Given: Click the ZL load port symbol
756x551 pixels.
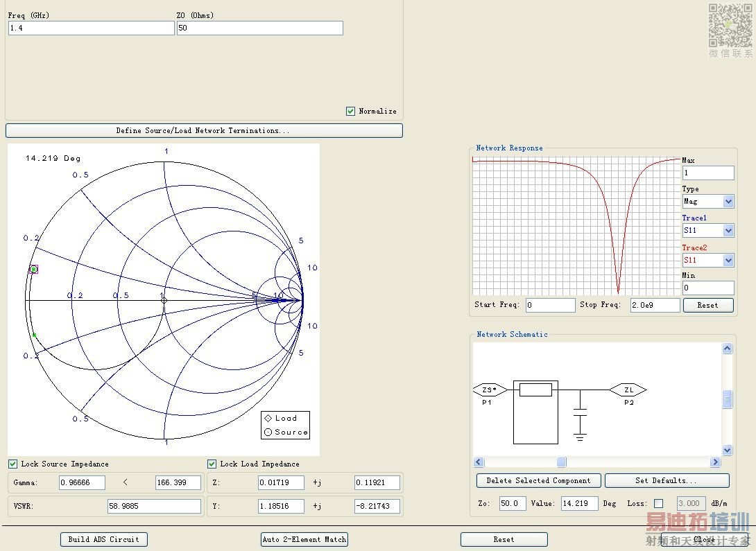Looking at the screenshot, I should [x=628, y=390].
